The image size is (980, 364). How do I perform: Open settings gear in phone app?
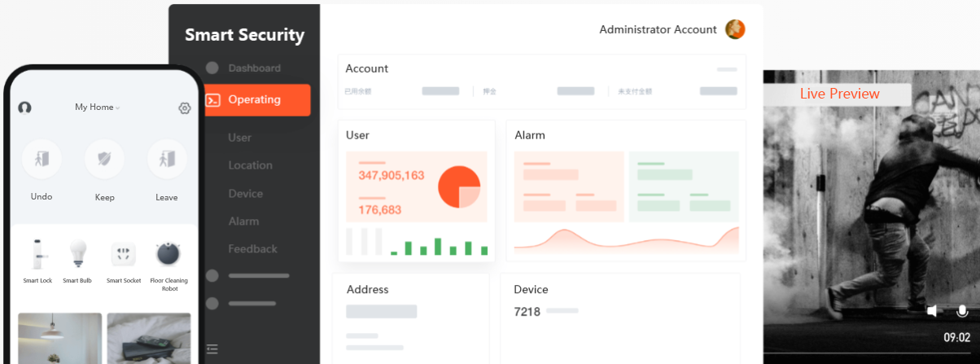pyautogui.click(x=184, y=108)
